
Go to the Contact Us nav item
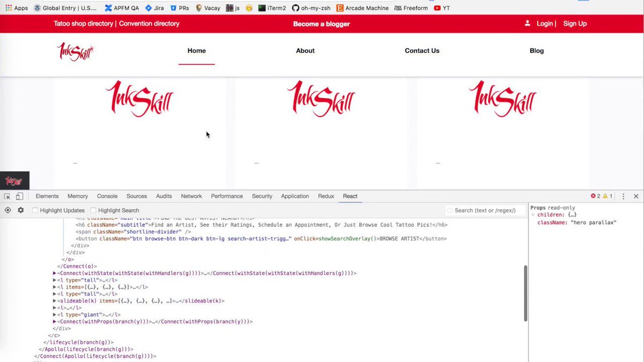[422, 50]
